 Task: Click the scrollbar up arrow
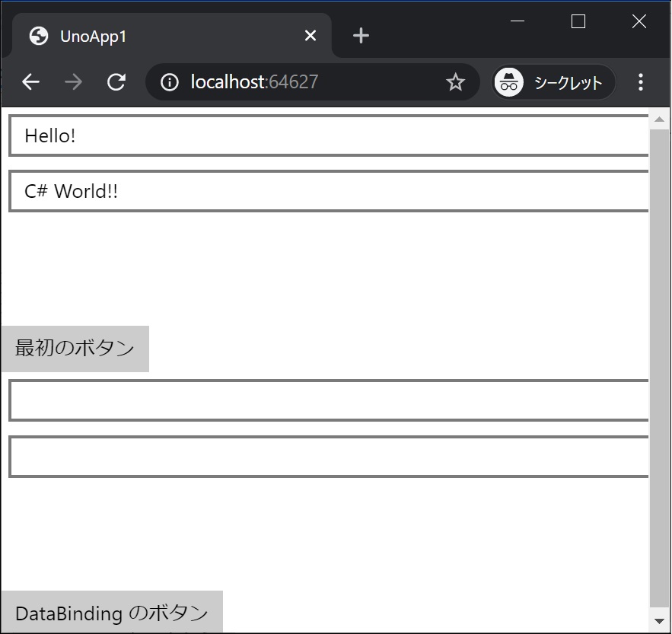660,119
